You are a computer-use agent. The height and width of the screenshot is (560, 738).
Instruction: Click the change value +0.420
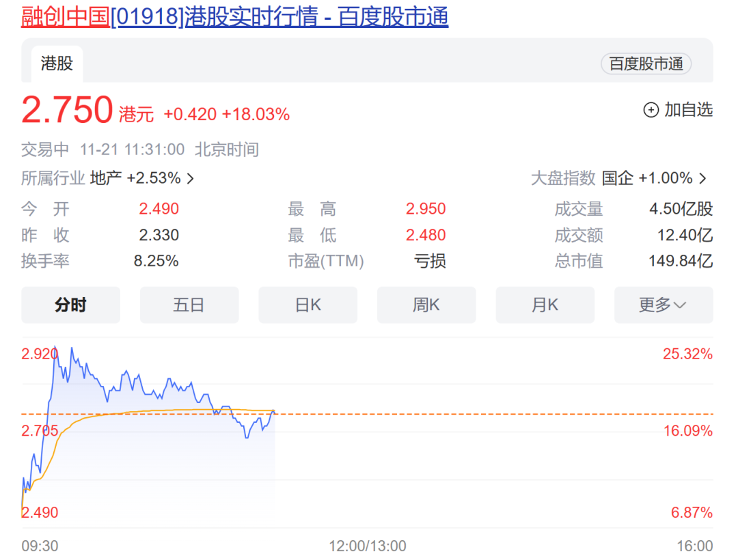pyautogui.click(x=190, y=114)
